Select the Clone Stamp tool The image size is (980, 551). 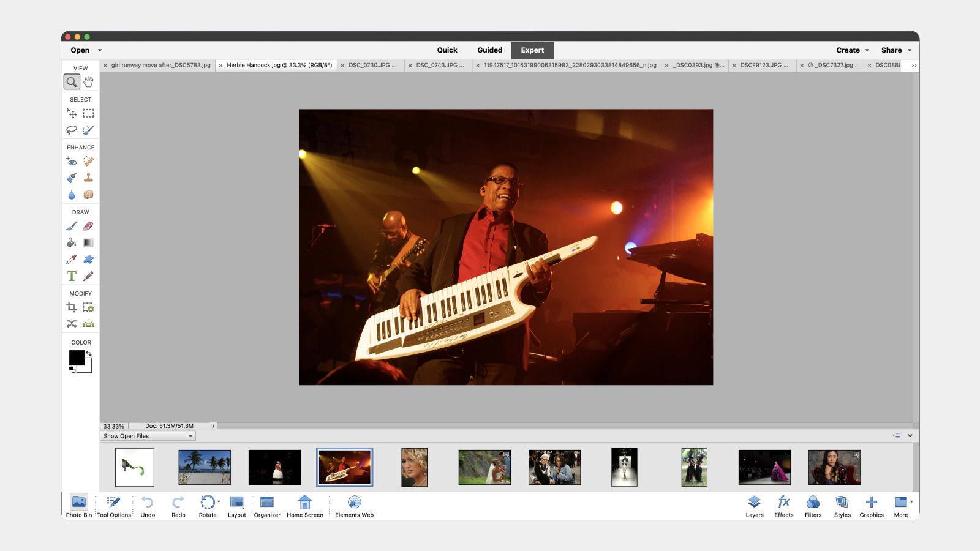point(89,178)
